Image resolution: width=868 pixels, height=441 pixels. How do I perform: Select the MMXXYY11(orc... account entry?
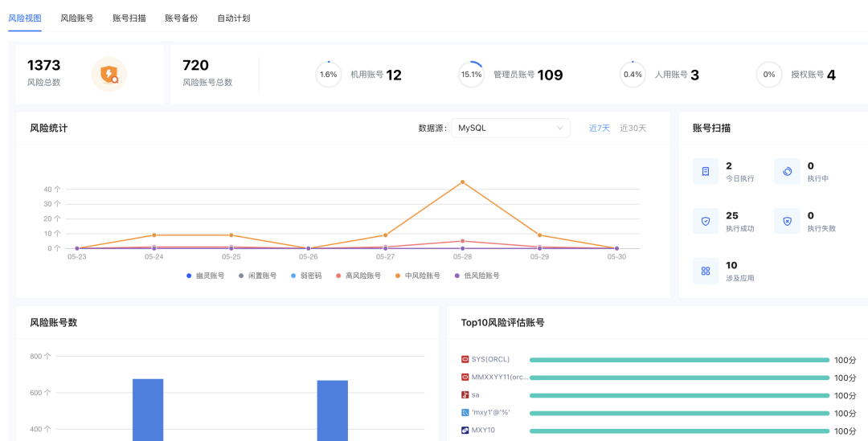(500, 378)
